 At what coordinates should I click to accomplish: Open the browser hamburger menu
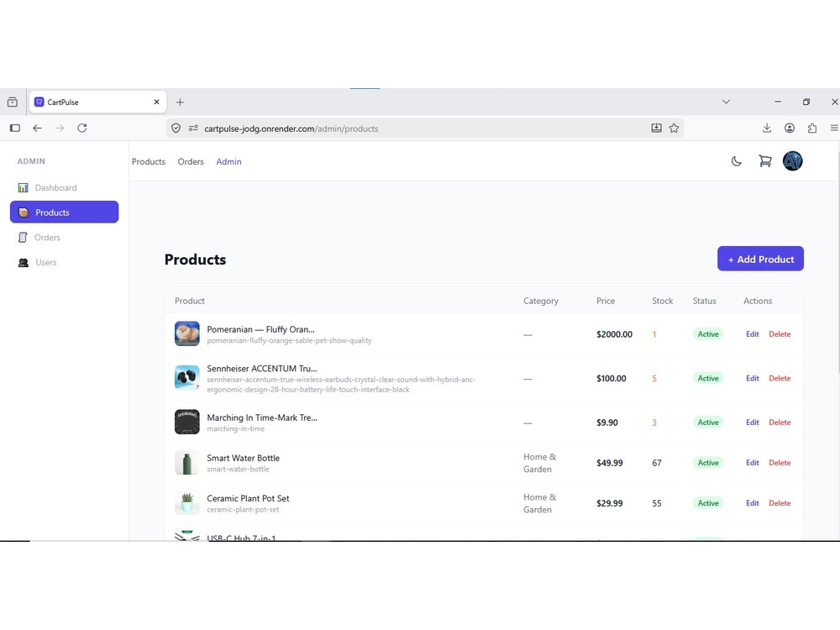(x=834, y=128)
